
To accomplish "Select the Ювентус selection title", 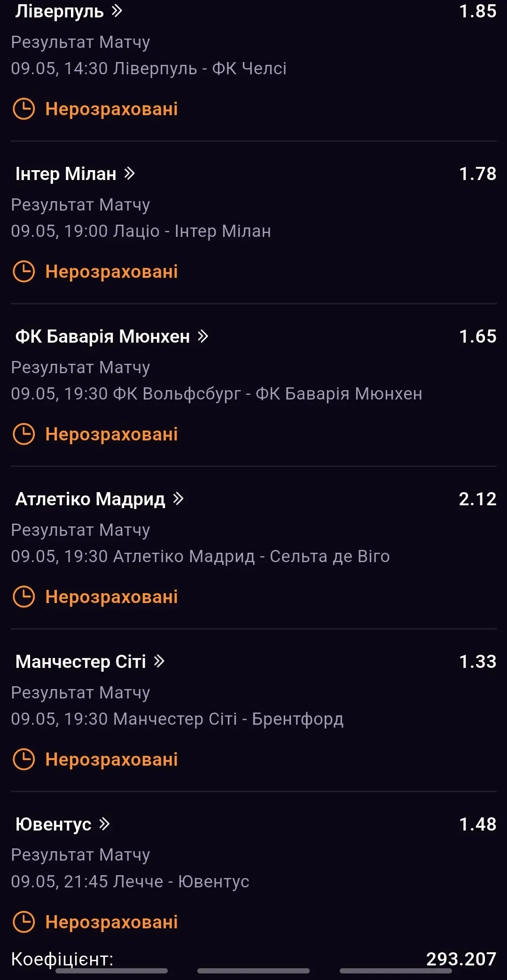I will 54,824.
